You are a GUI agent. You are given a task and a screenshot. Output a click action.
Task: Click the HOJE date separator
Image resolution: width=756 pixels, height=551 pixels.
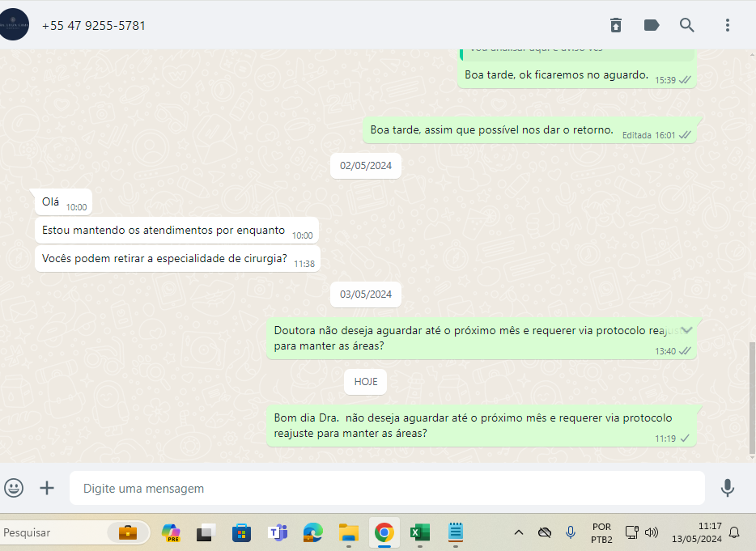coord(366,382)
